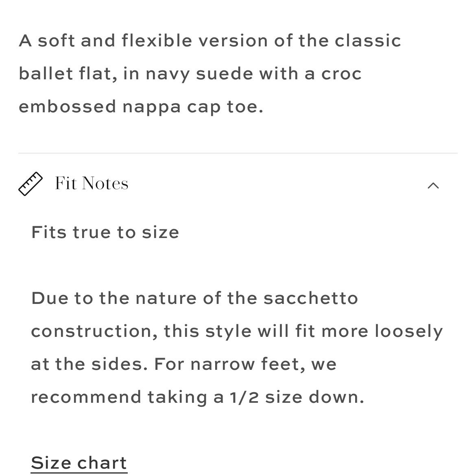
Task: Click the word 'sacchetto' in fit notes
Action: coord(311,298)
